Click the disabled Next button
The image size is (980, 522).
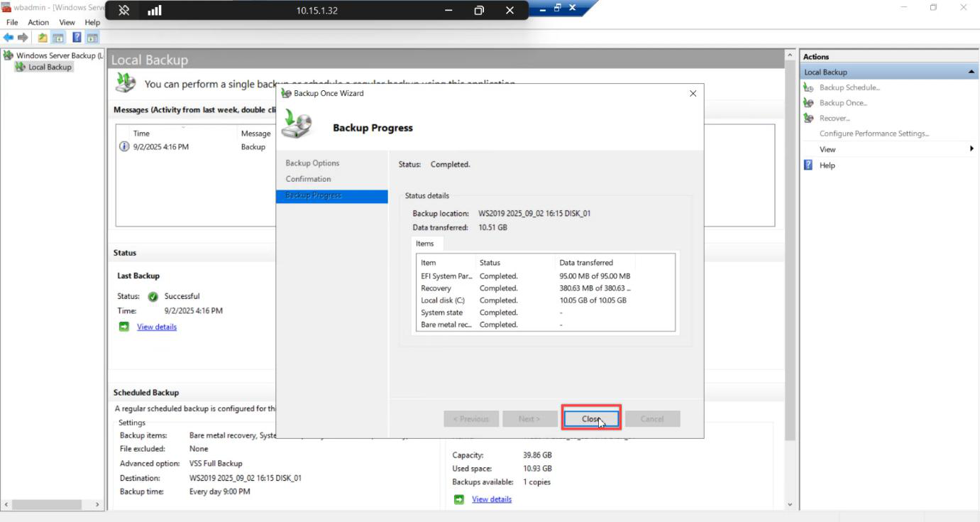tap(529, 419)
